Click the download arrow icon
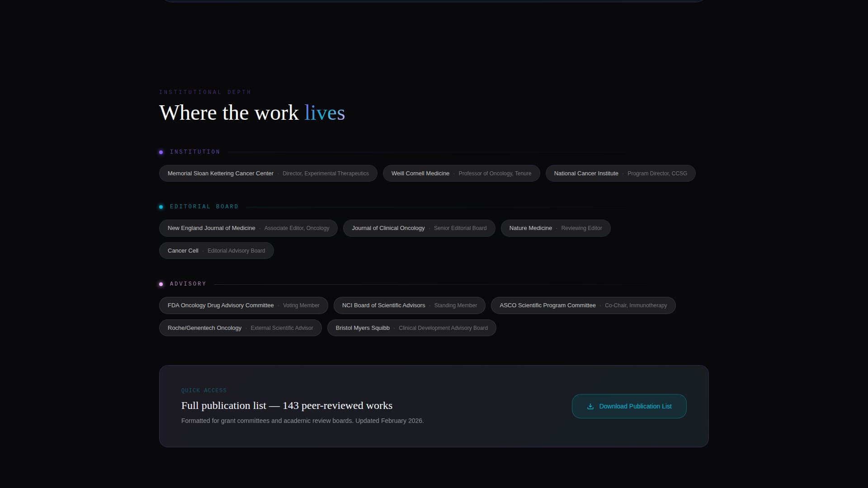 point(590,406)
